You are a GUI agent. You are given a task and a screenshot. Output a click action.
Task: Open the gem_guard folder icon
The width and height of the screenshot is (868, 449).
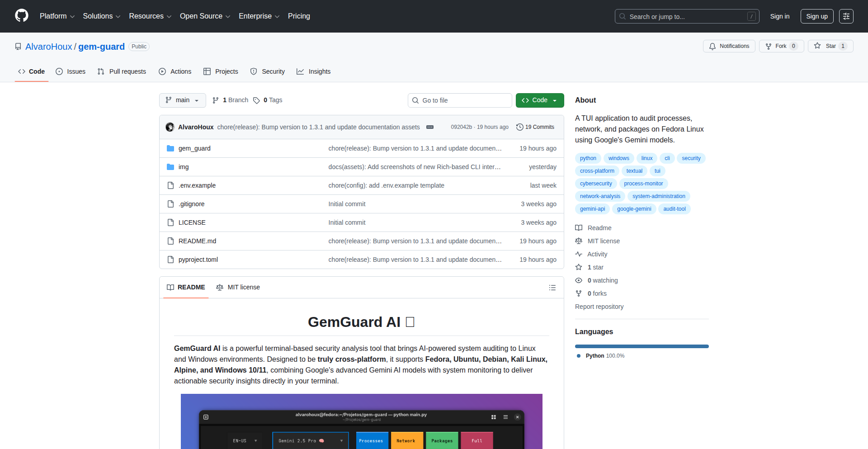point(170,148)
